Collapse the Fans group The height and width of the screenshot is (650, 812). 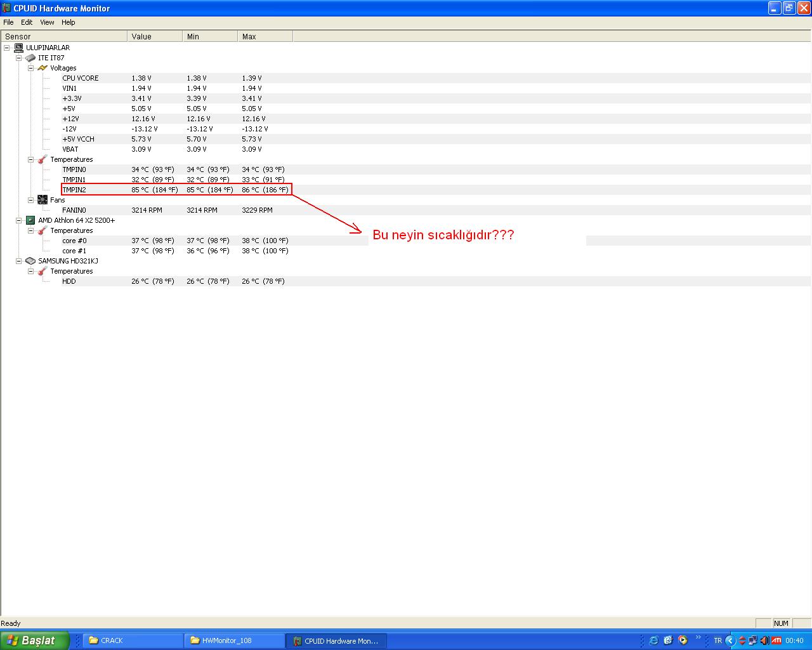30,200
